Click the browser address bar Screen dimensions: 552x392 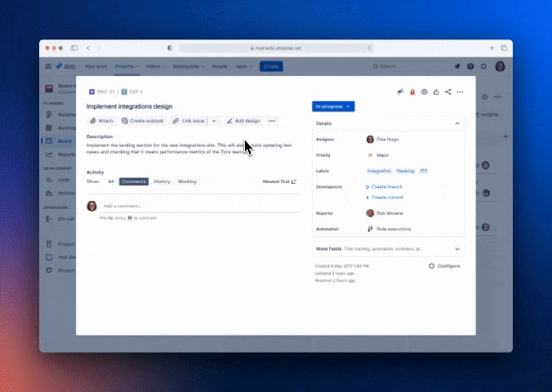276,48
